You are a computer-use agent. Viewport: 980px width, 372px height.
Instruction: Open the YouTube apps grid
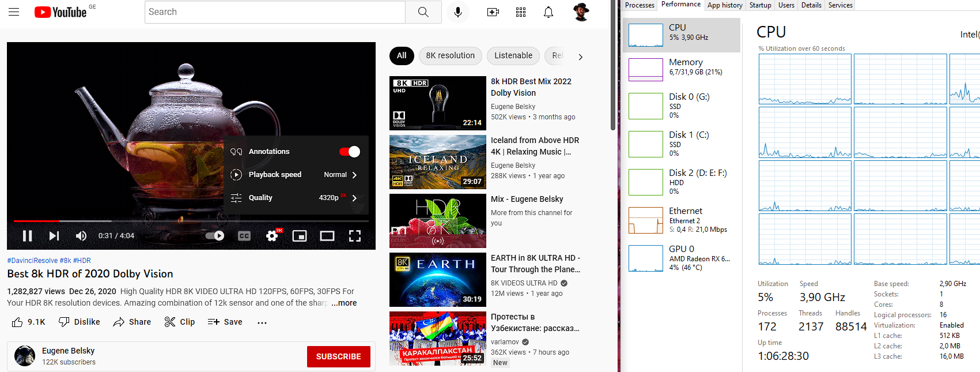click(x=521, y=12)
